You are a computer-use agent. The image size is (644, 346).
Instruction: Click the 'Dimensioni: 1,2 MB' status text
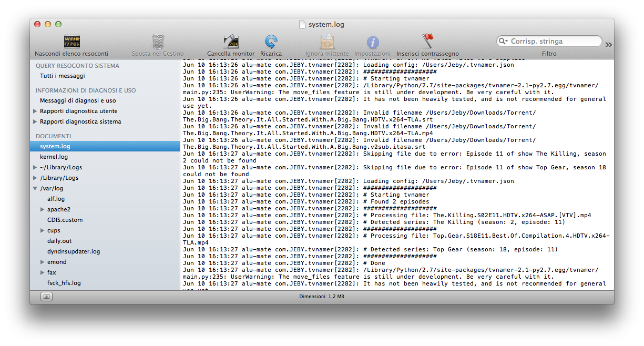click(322, 297)
